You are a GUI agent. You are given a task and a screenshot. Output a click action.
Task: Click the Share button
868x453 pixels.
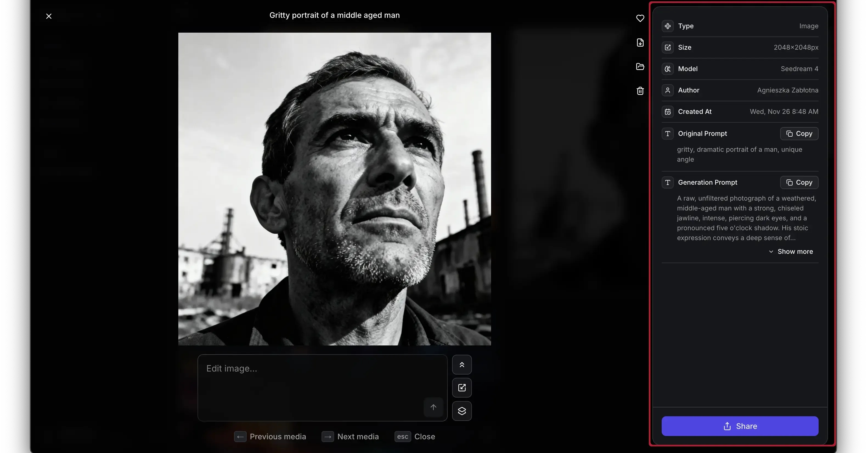coord(740,426)
